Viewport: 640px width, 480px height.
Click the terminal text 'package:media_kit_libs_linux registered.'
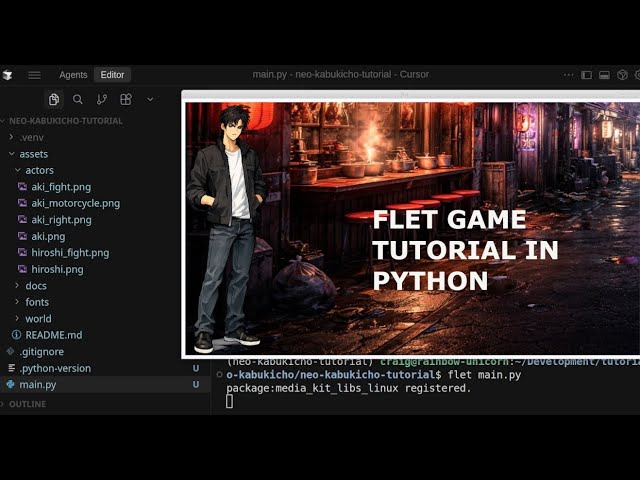349,388
